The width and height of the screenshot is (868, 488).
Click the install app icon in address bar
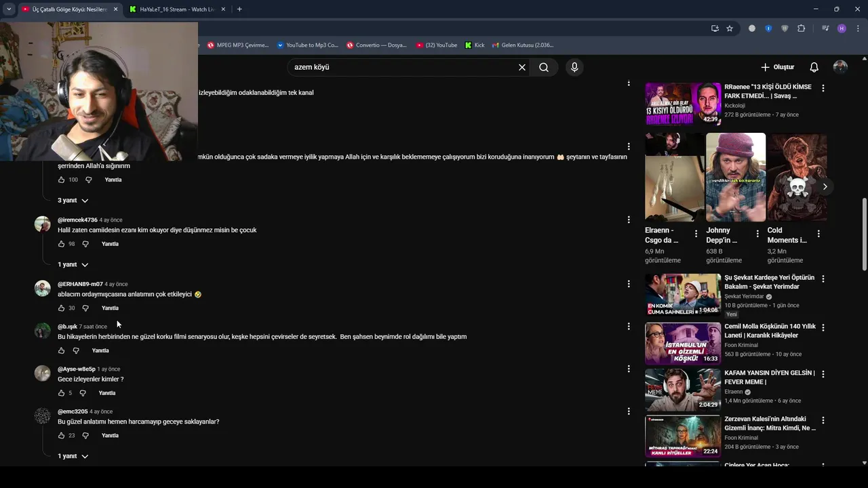(x=715, y=28)
